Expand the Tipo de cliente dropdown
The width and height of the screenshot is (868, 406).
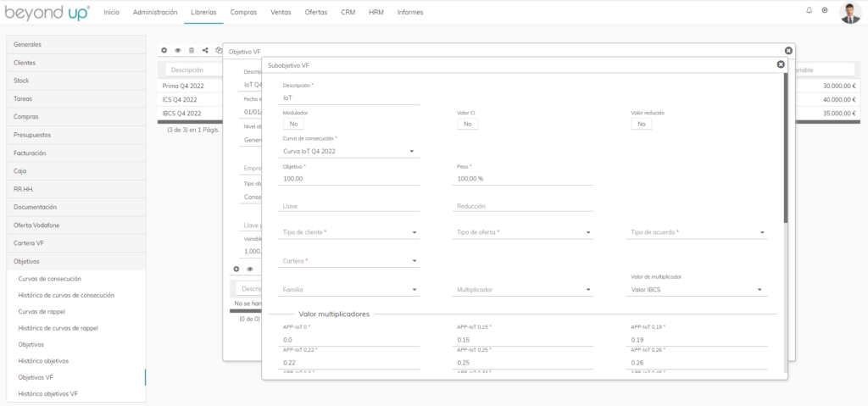click(351, 232)
